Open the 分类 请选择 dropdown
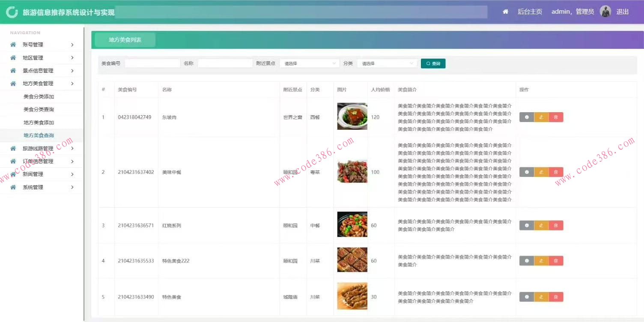 [x=387, y=63]
